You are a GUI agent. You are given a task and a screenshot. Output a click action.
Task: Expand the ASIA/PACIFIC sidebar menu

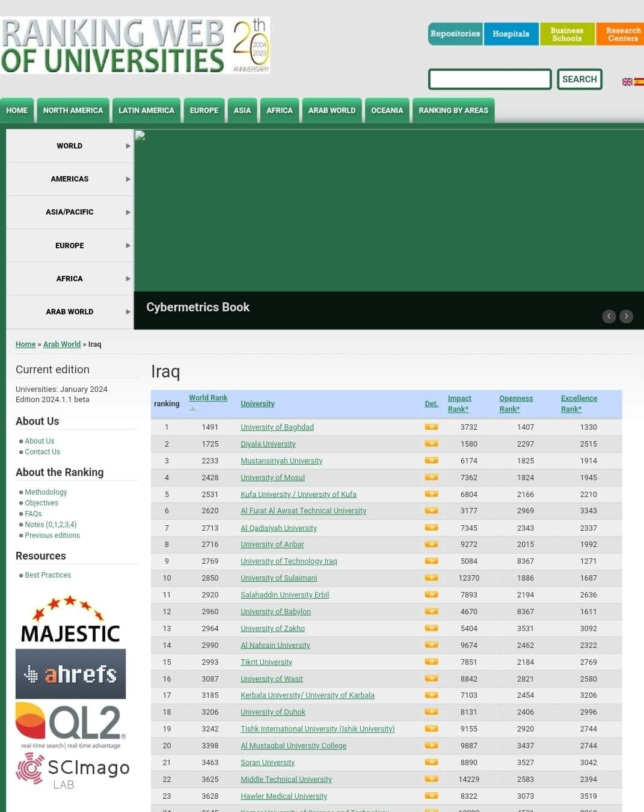pos(70,212)
